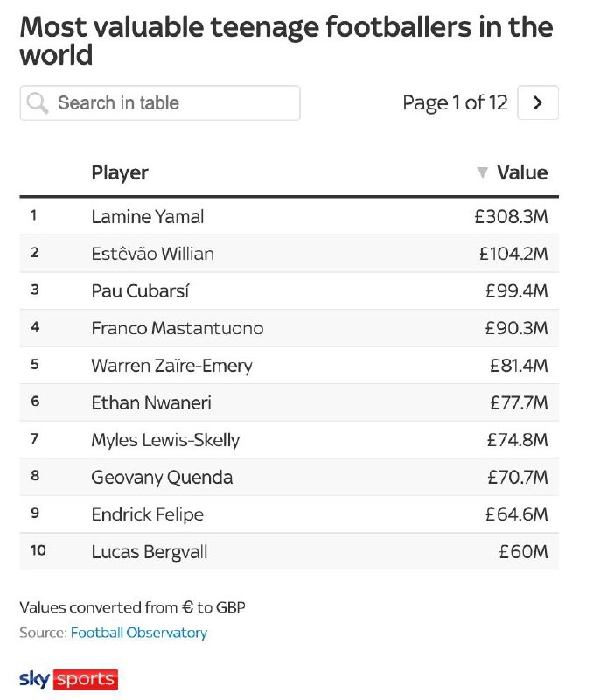
Task: Toggle Value column sort arrow
Action: point(482,173)
